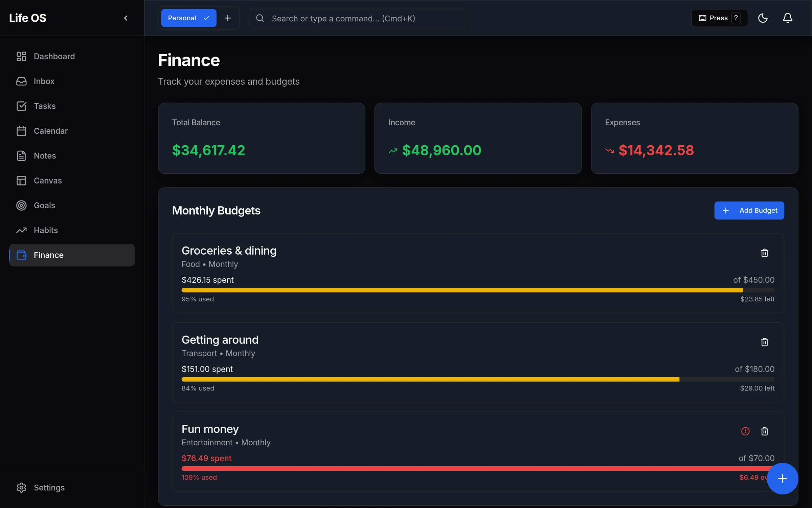This screenshot has height=508, width=812.
Task: Click the Groceries & dining title
Action: (x=229, y=251)
